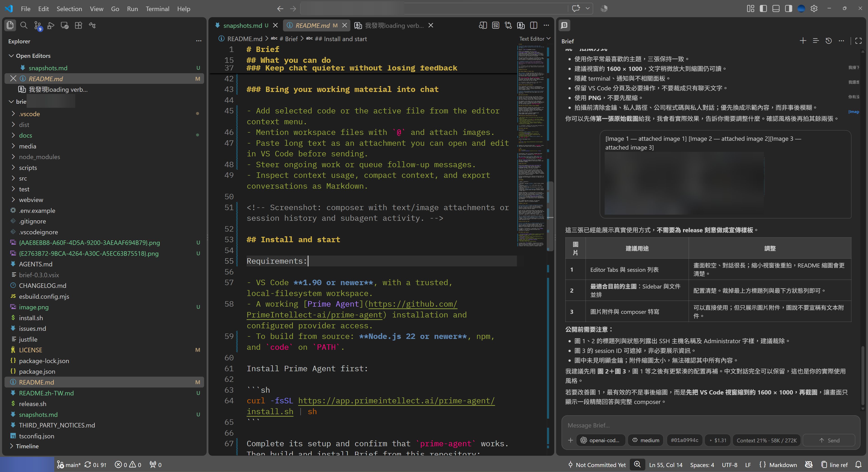The width and height of the screenshot is (868, 472).
Task: Open Brief history clock icon
Action: (829, 41)
